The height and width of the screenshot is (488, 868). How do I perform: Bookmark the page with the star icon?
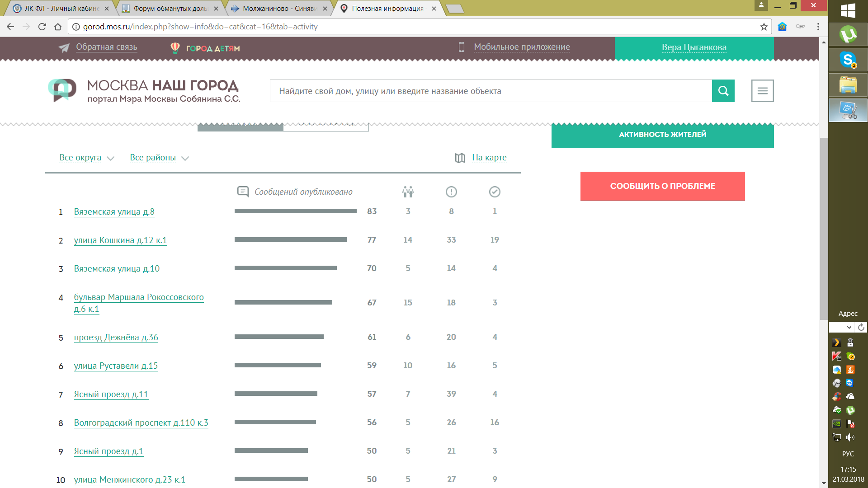pos(764,27)
